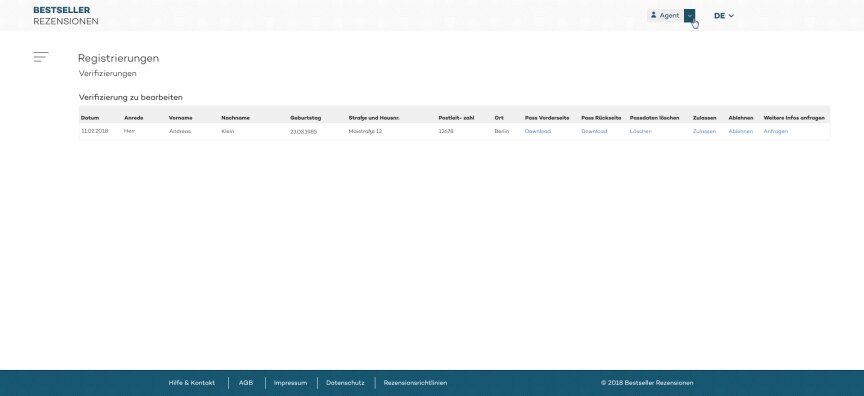The height and width of the screenshot is (396, 864).
Task: Click Zulassen link for Andreas Klein
Action: pos(704,131)
